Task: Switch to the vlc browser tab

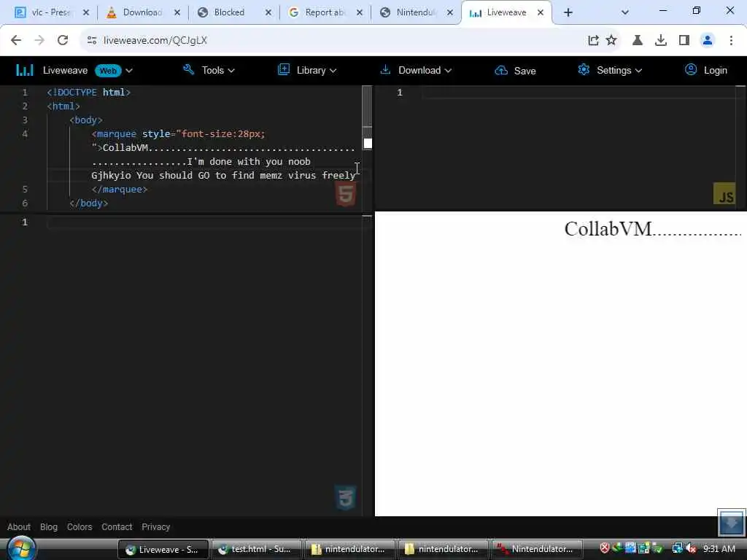Action: click(51, 12)
